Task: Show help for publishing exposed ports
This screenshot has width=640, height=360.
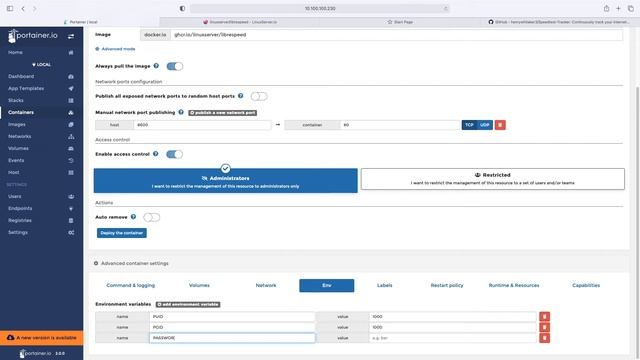Action: click(240, 96)
